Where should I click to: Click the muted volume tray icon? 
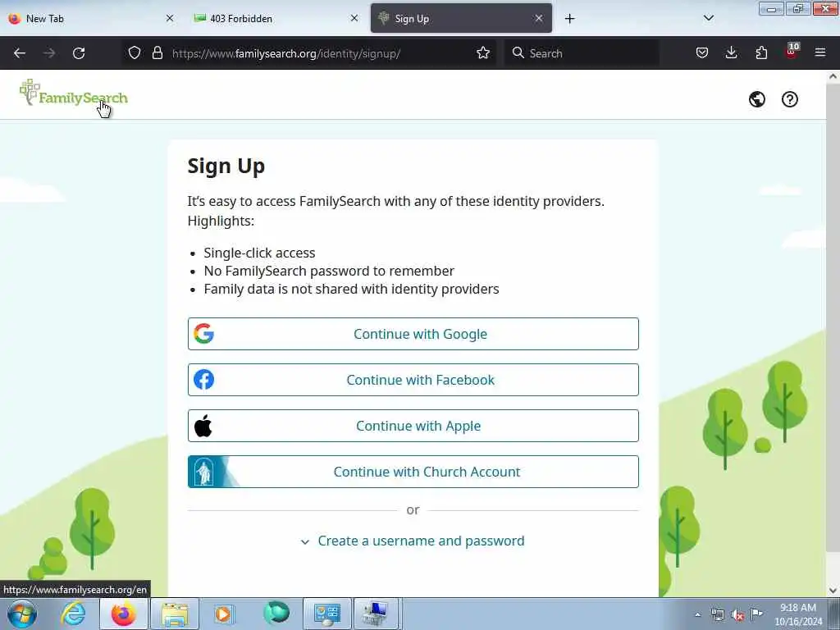click(x=737, y=614)
